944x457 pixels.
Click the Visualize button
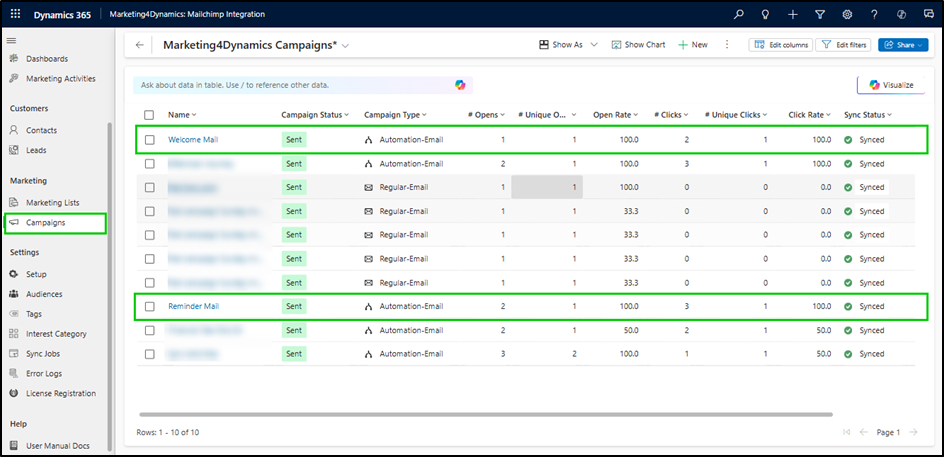coord(891,85)
